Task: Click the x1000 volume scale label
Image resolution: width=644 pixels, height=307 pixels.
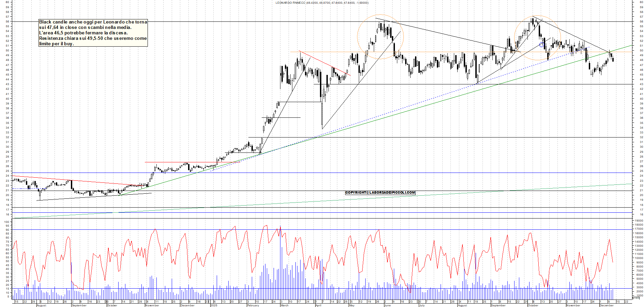Action: tap(636, 298)
